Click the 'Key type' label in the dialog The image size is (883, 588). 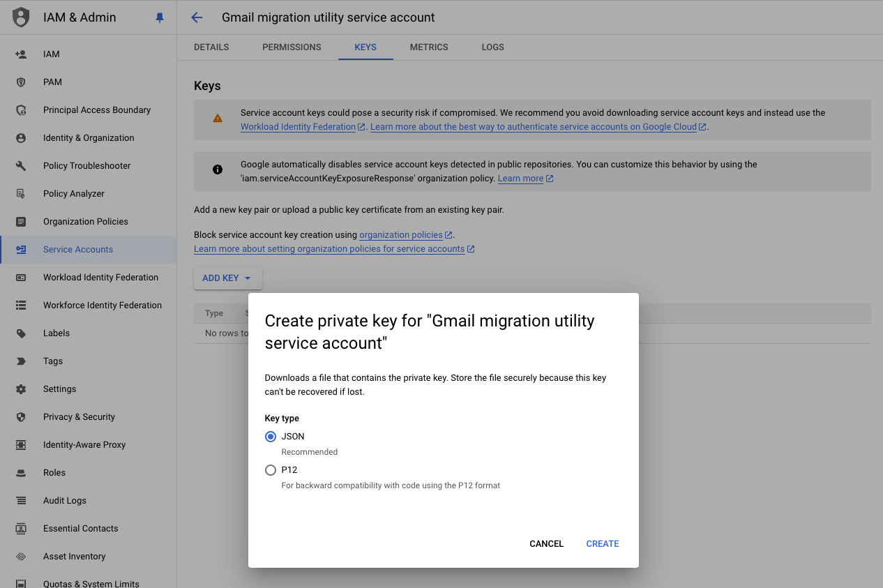click(282, 419)
